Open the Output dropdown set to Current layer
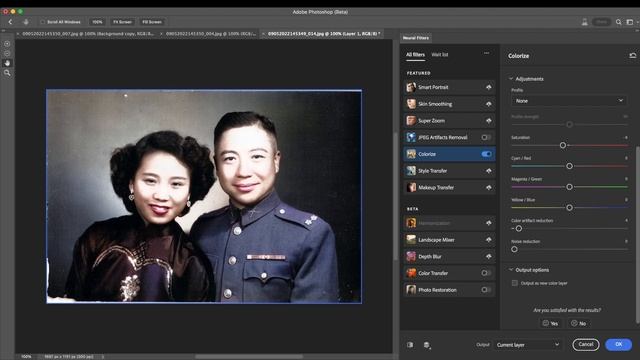 tap(528, 345)
